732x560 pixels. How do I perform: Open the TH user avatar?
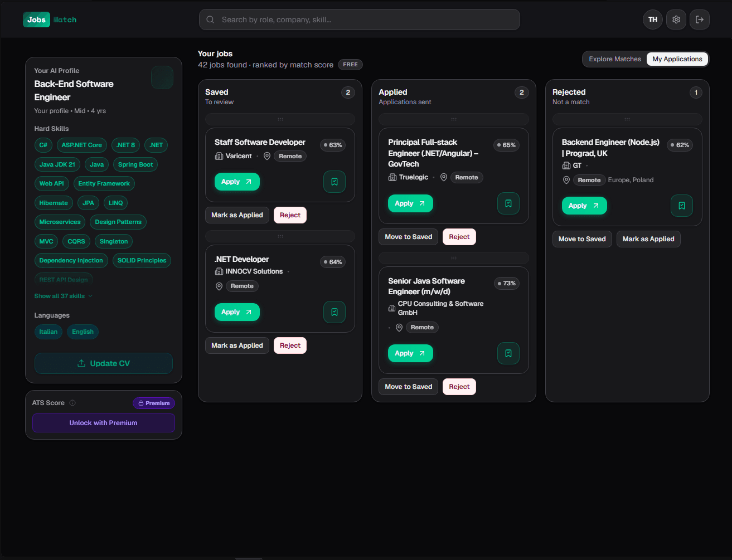coord(653,20)
